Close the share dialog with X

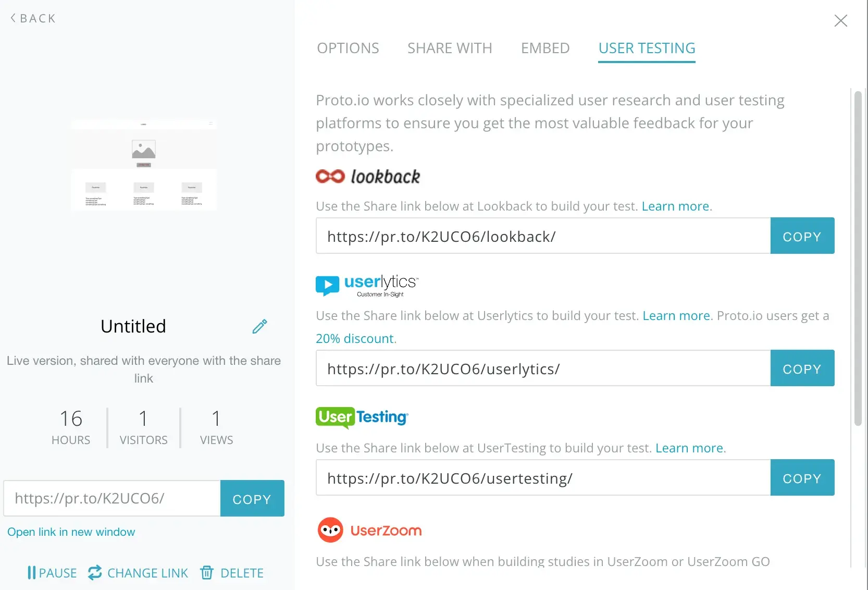click(840, 21)
